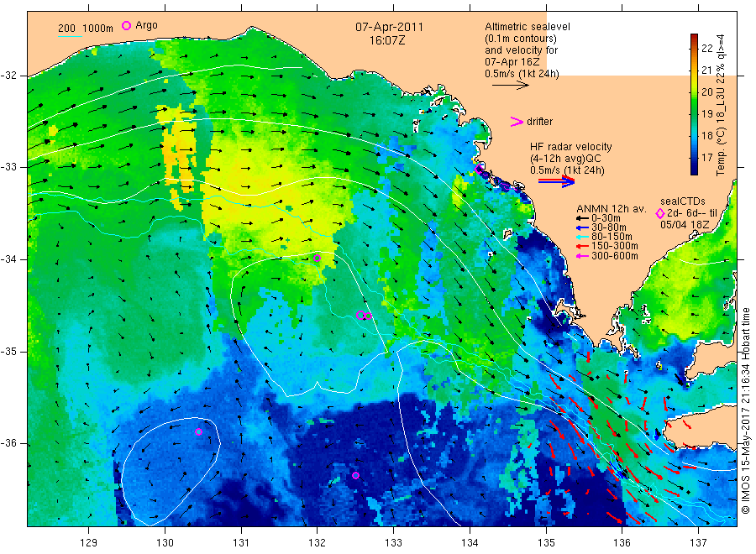Click the 134 longitude axis label

point(470,543)
